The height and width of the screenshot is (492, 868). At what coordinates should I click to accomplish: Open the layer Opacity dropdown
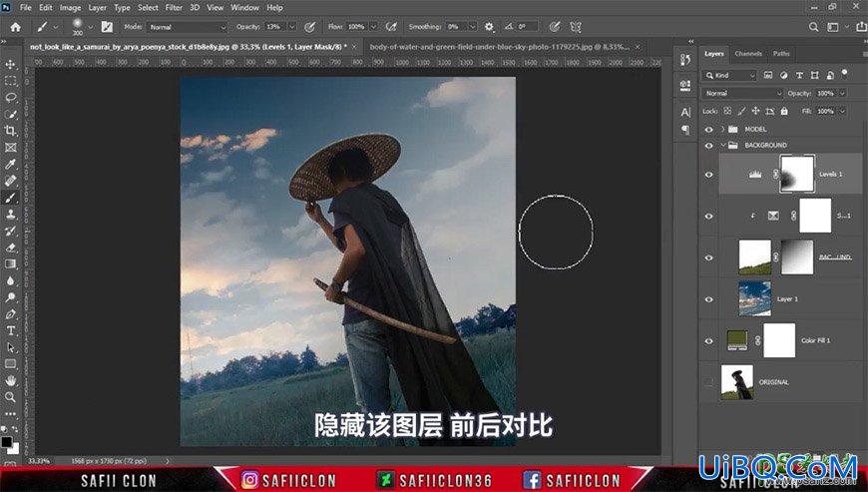(842, 93)
